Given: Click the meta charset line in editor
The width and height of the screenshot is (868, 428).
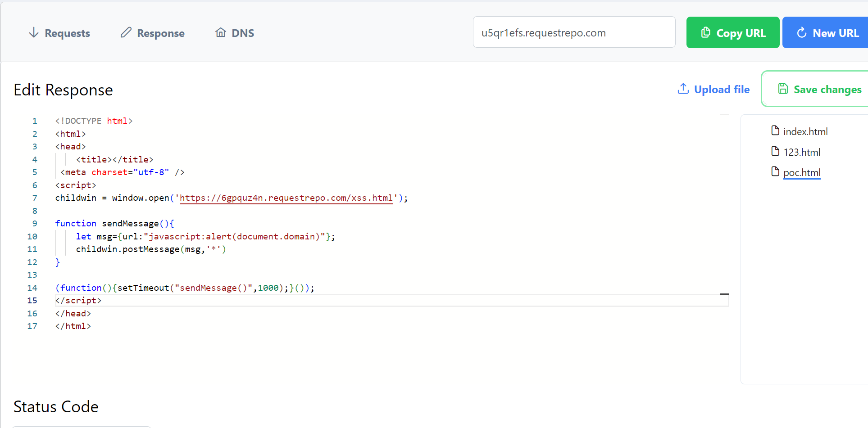Looking at the screenshot, I should (123, 172).
